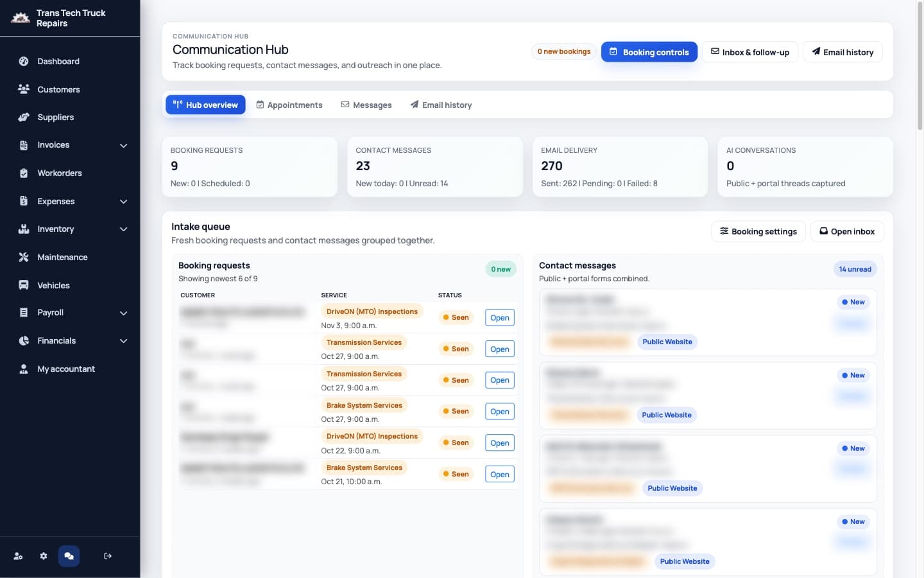Open the Messages tab

(366, 105)
